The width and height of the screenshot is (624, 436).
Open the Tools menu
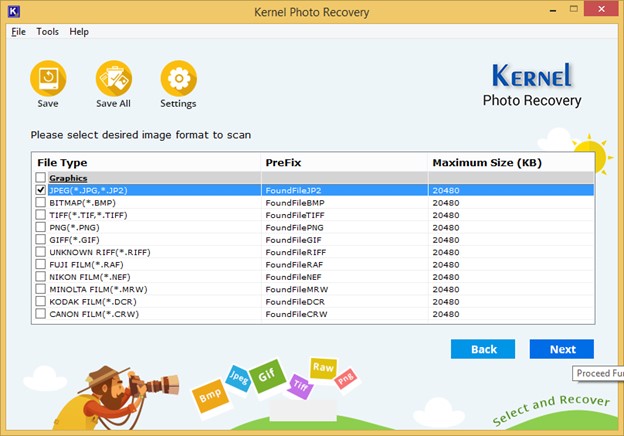[x=47, y=32]
